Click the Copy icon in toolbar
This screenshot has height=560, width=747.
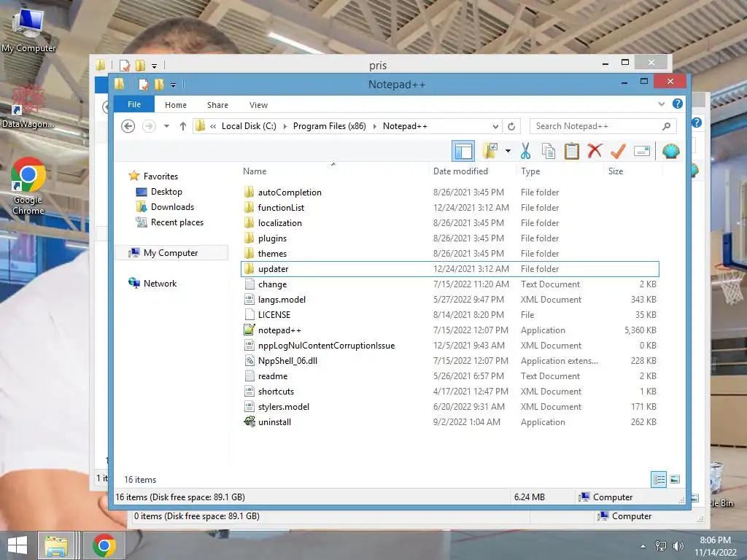[549, 152]
